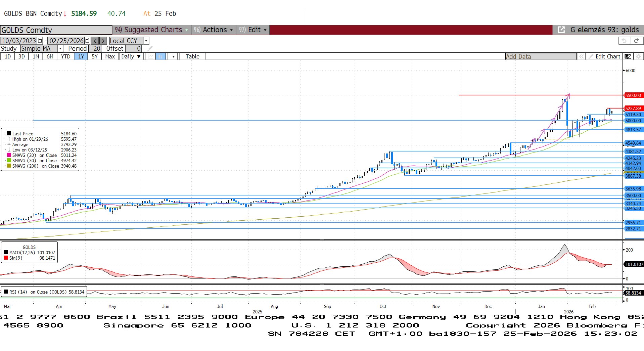Viewport: 644px width, 351px height.
Task: Open the Actions menu
Action: pyautogui.click(x=214, y=30)
